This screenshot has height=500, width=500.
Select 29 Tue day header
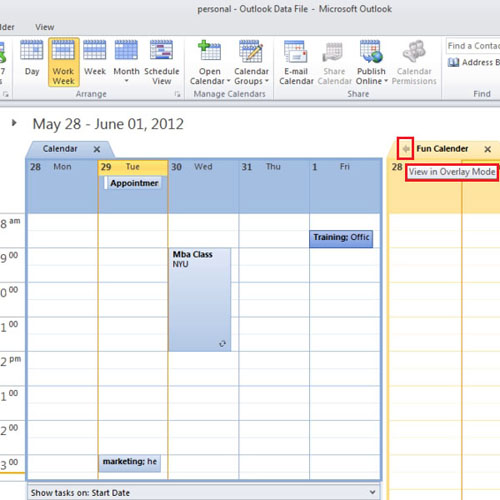(133, 167)
